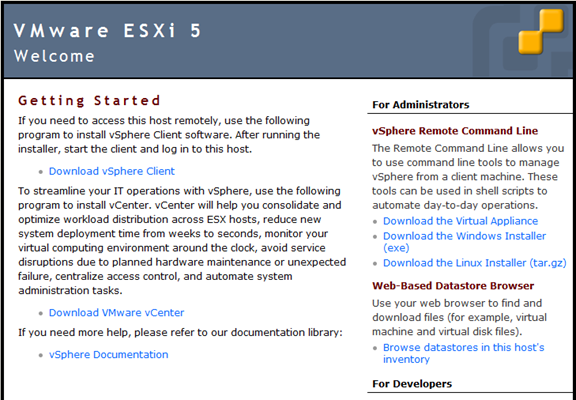Download the Windows Installer (exe)

click(x=464, y=242)
